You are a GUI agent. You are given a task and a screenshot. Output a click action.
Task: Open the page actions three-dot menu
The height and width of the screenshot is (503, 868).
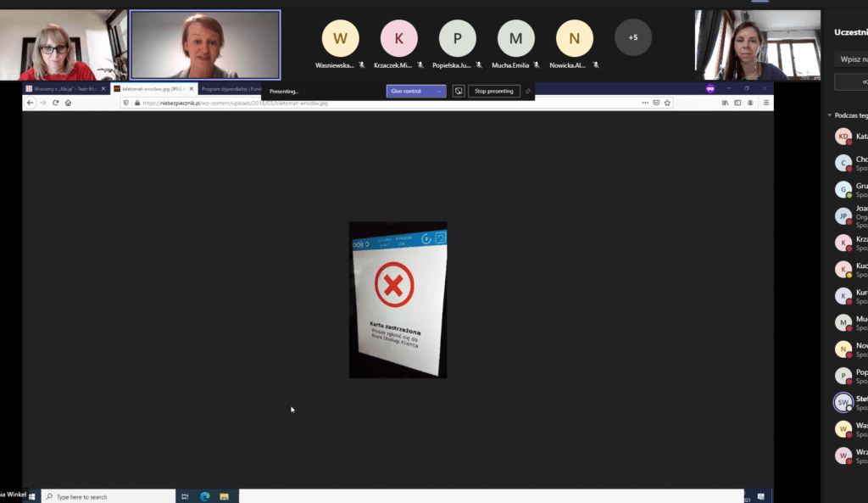click(645, 103)
